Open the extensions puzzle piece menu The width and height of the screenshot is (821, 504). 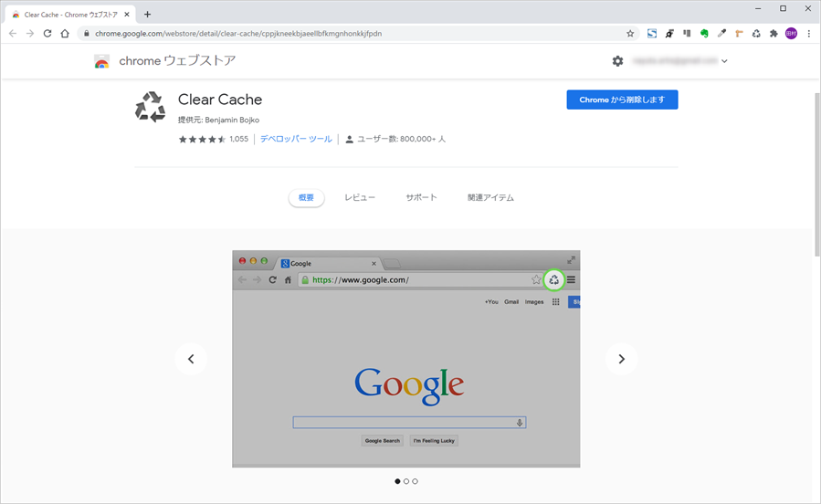point(774,34)
